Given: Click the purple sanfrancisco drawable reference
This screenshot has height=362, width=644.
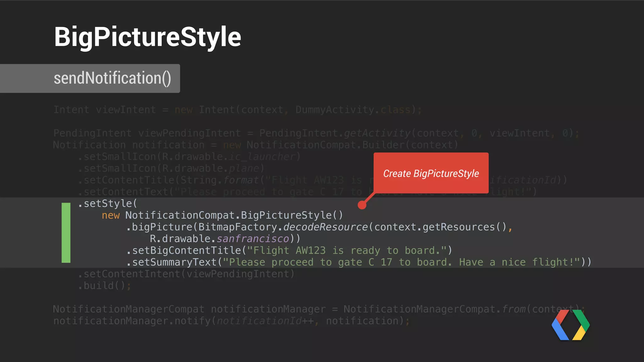Looking at the screenshot, I should pyautogui.click(x=253, y=239).
